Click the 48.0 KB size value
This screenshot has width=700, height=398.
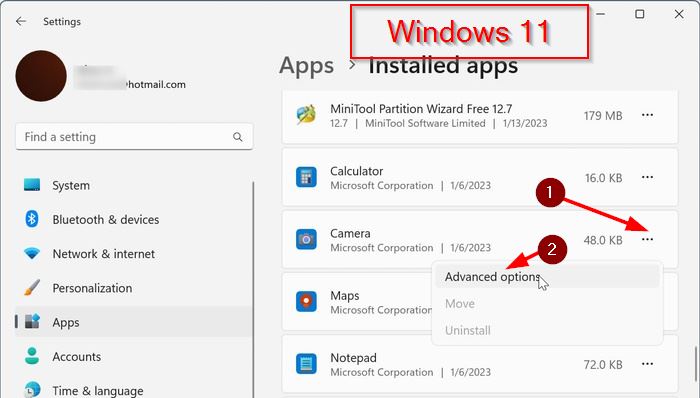click(603, 240)
